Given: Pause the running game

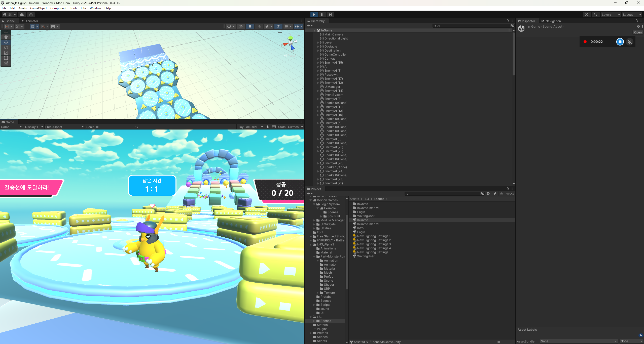Looking at the screenshot, I should click(322, 15).
